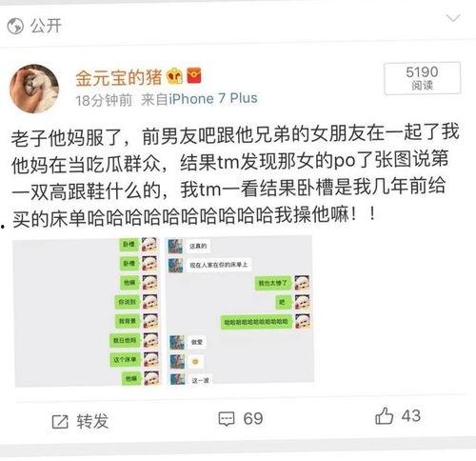
Task: Tap the yellow crown membership badge
Action: coord(174,76)
